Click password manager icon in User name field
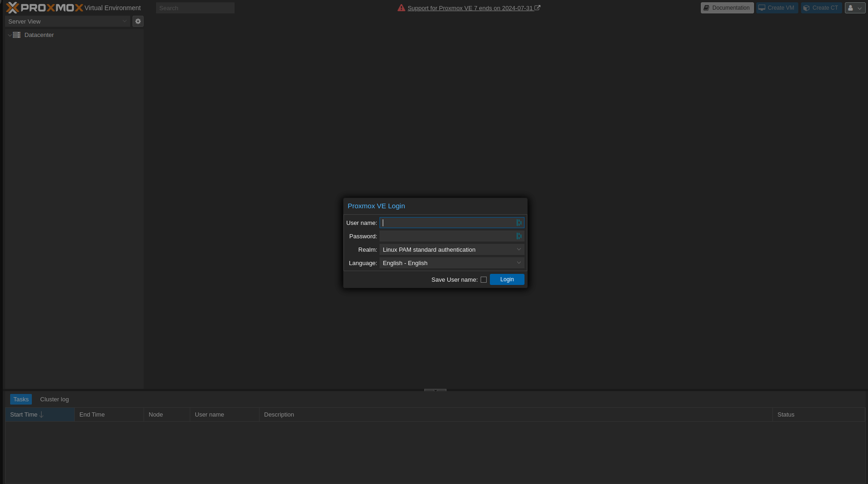 (519, 223)
